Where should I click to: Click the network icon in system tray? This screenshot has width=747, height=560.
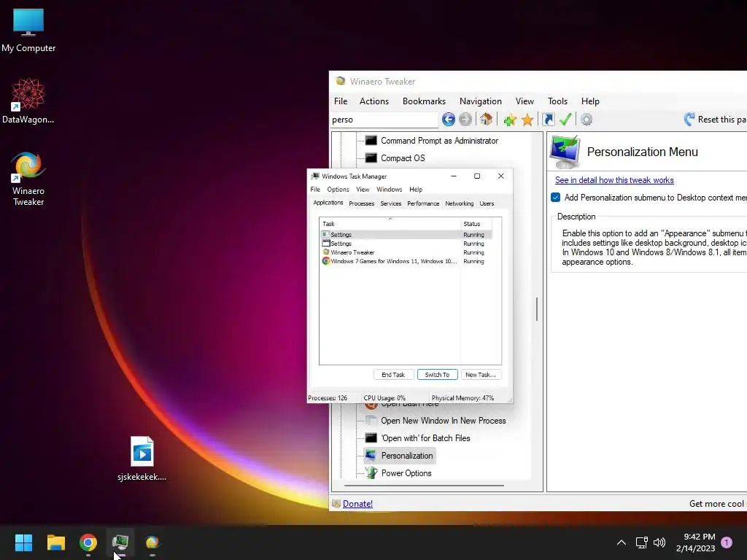tap(641, 542)
